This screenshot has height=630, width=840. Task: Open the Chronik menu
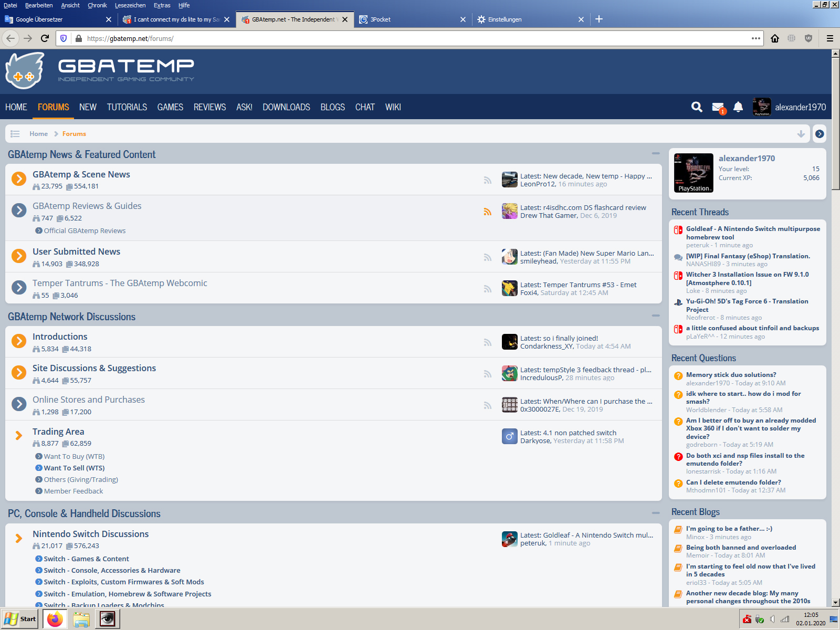(x=97, y=5)
